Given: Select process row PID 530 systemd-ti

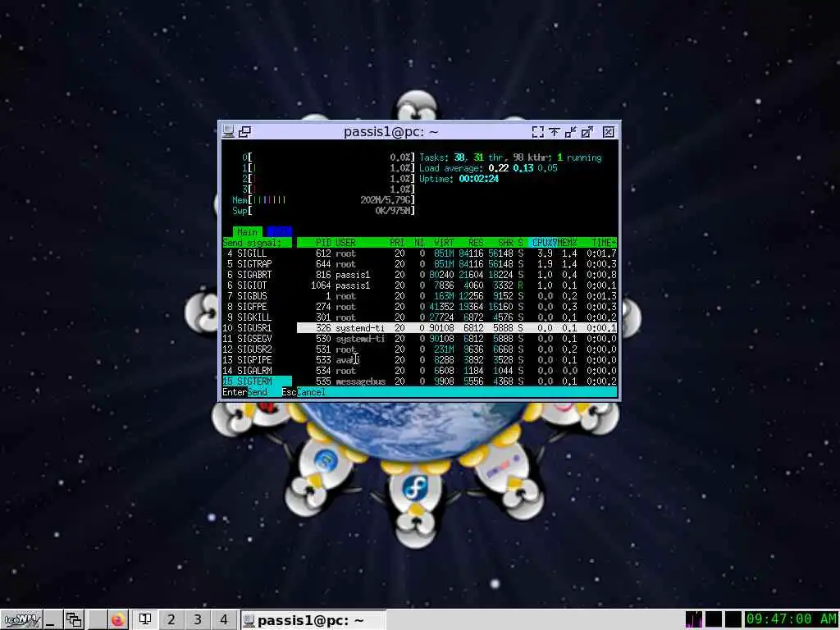Looking at the screenshot, I should (x=457, y=339).
